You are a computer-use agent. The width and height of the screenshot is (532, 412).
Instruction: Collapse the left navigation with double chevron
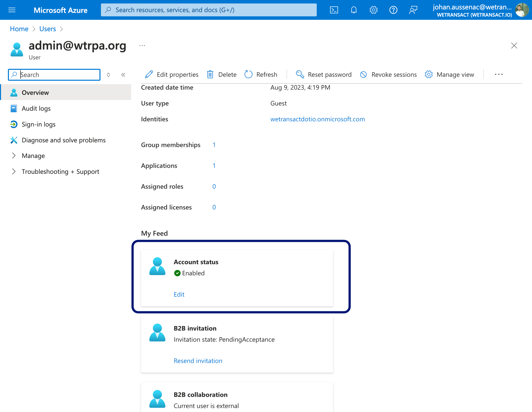123,75
